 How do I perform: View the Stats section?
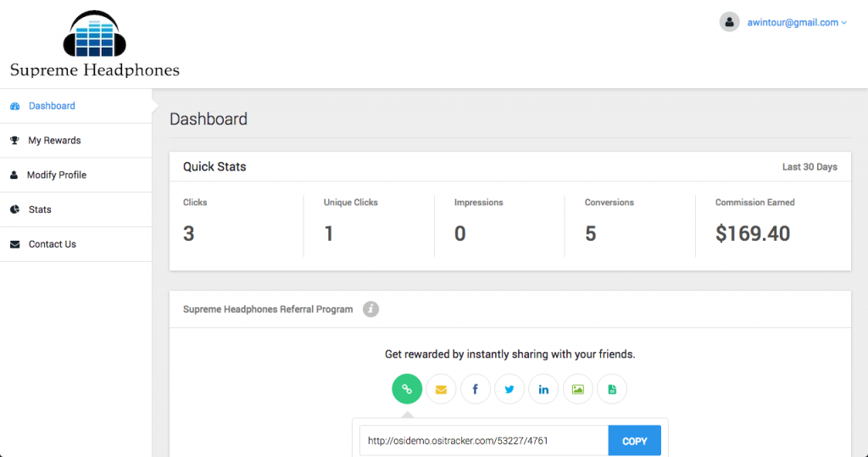pos(75,209)
